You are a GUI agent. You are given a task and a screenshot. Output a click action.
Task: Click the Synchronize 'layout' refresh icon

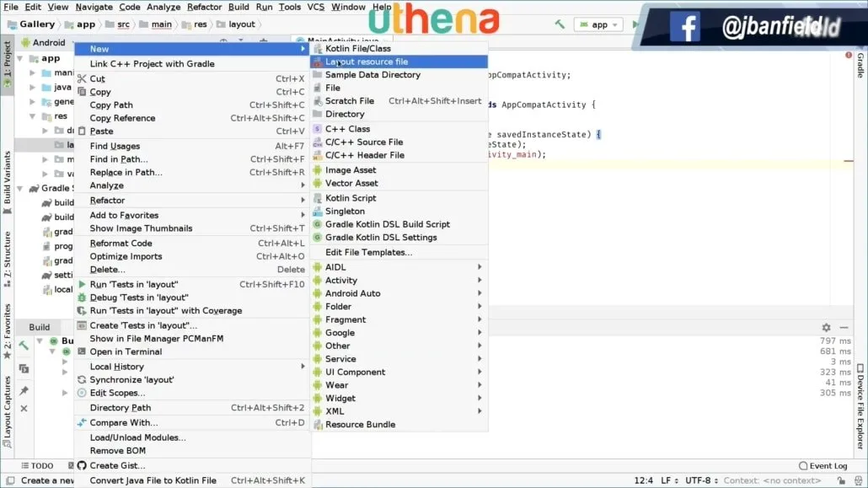(x=82, y=379)
